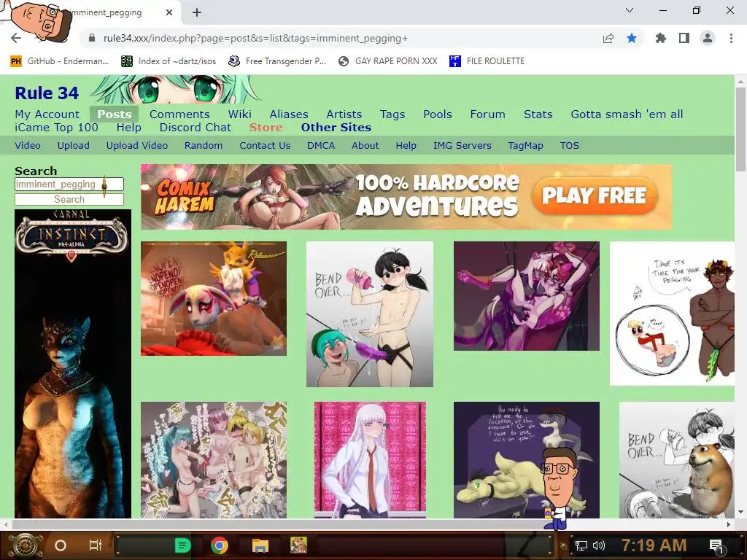Screen dimensions: 747x560
Task: Click Gotta smash 'em all link
Action: pyautogui.click(x=627, y=114)
